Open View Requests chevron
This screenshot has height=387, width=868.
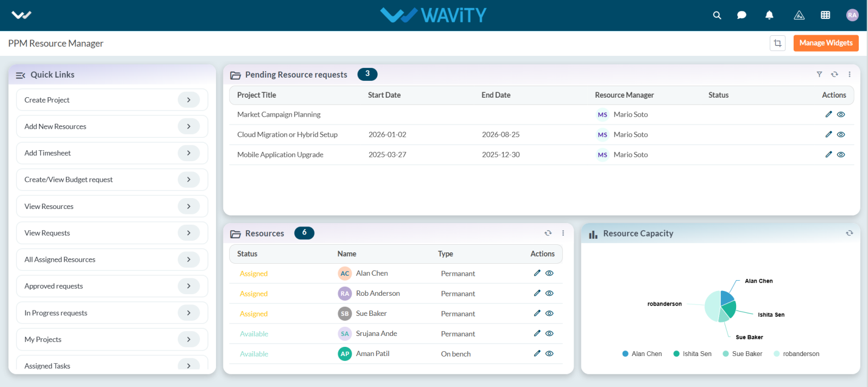click(189, 233)
